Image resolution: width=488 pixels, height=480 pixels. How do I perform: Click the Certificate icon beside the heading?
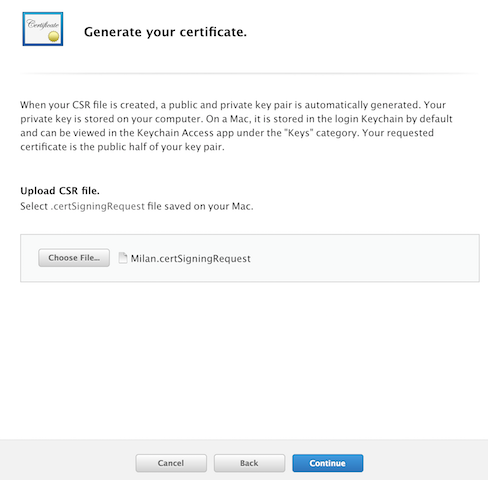pyautogui.click(x=43, y=29)
